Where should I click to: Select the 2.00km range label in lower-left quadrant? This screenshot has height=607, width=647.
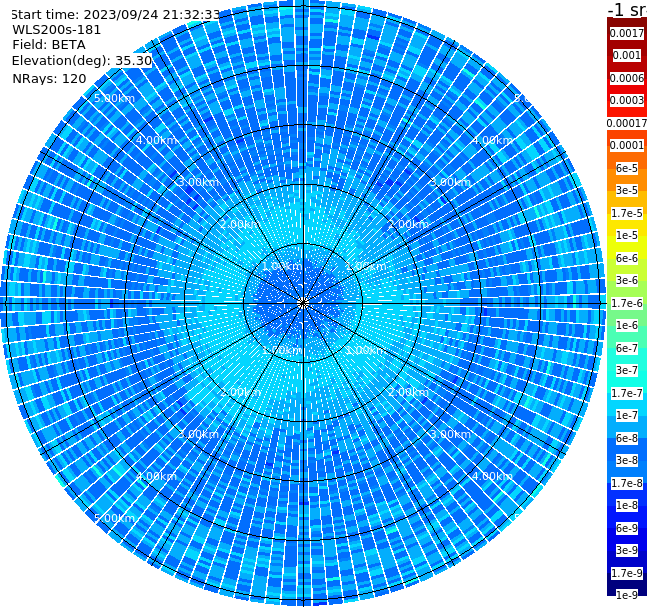pos(240,392)
